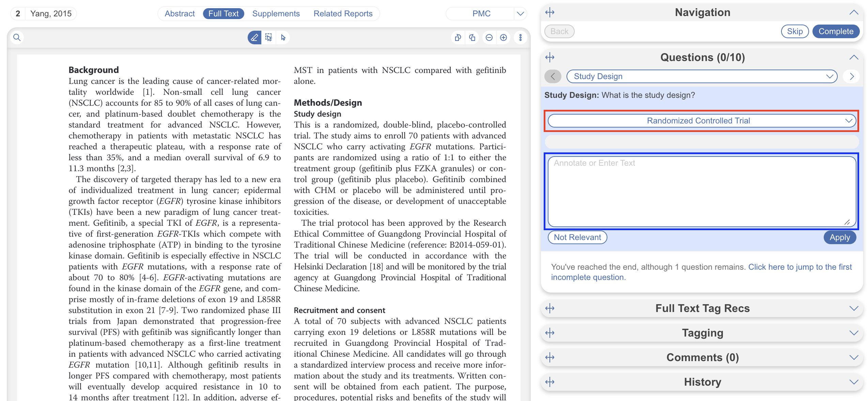Select the pointer cursor tool

(x=283, y=38)
